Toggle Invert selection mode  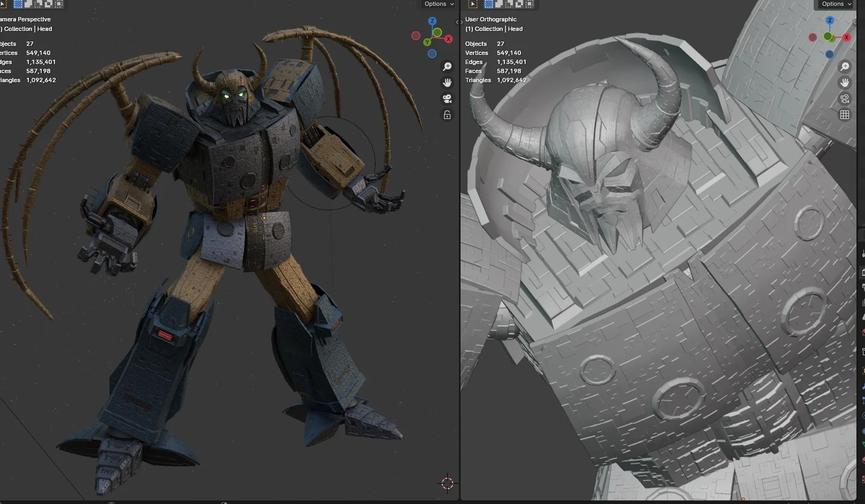(x=48, y=4)
